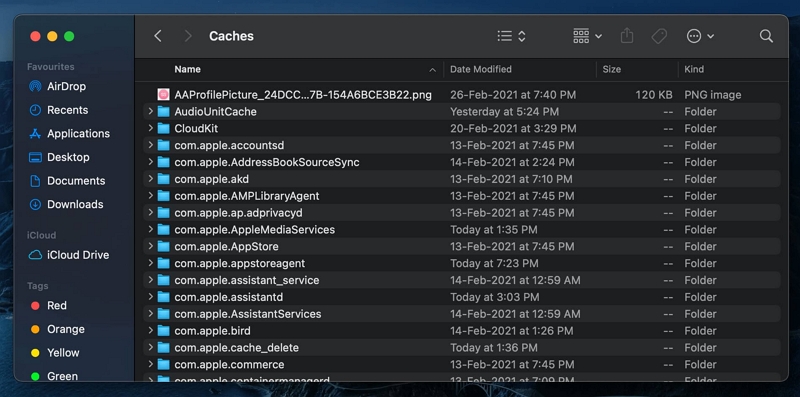Click the Search magnifier icon
Viewport: 800px width, 397px height.
(766, 36)
